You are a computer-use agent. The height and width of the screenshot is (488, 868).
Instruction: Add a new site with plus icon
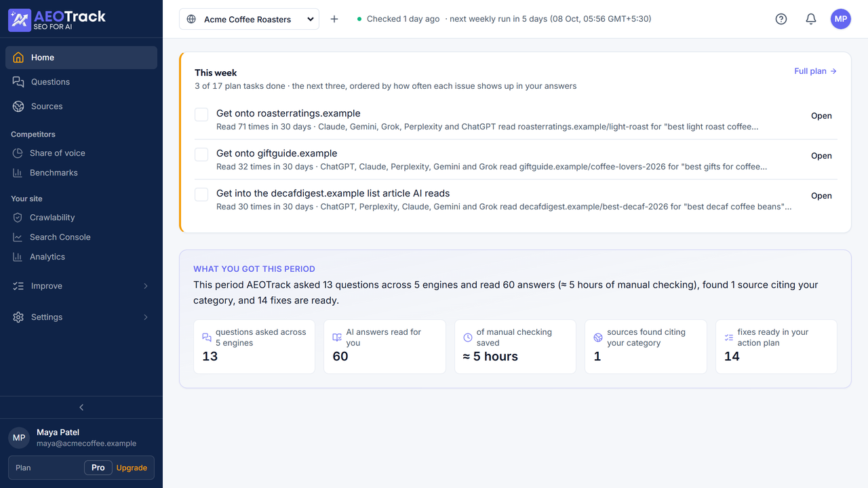point(334,19)
